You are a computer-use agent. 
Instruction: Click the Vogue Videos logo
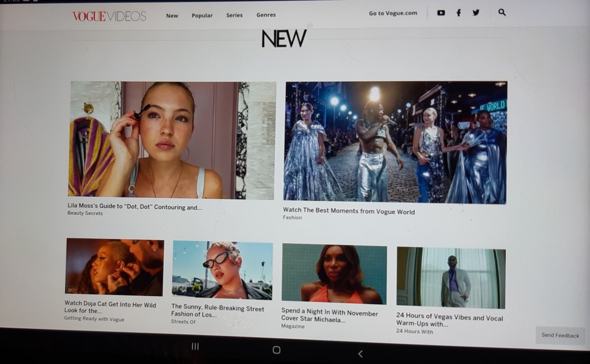(x=109, y=16)
